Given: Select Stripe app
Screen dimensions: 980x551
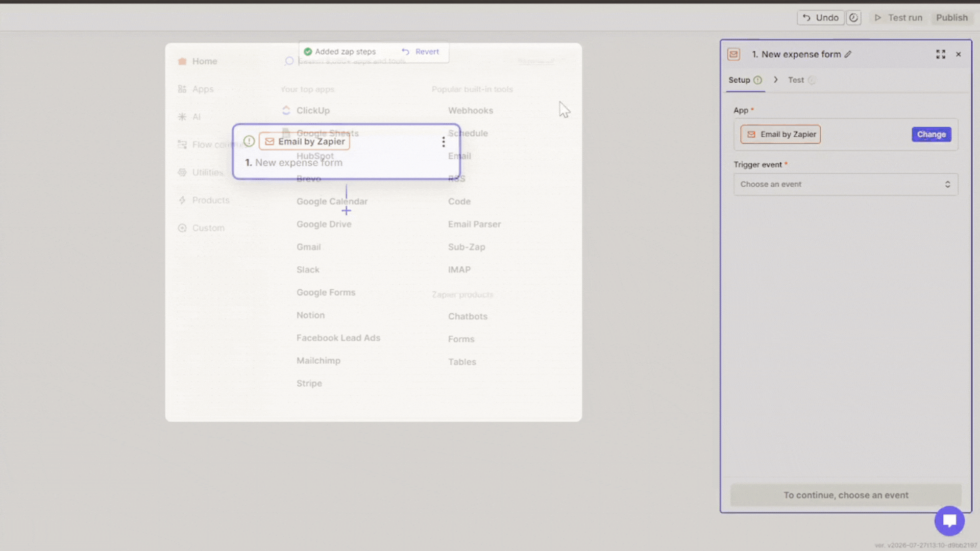Looking at the screenshot, I should [x=309, y=384].
